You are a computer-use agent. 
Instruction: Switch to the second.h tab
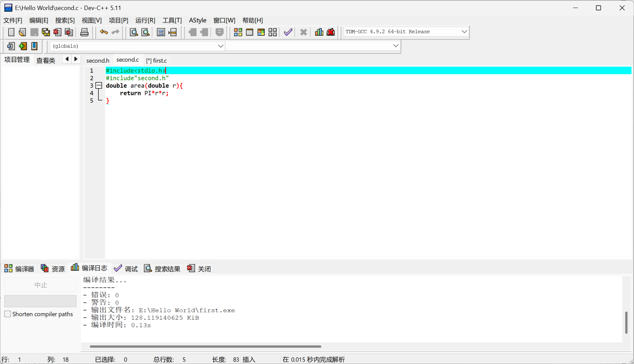pyautogui.click(x=97, y=60)
